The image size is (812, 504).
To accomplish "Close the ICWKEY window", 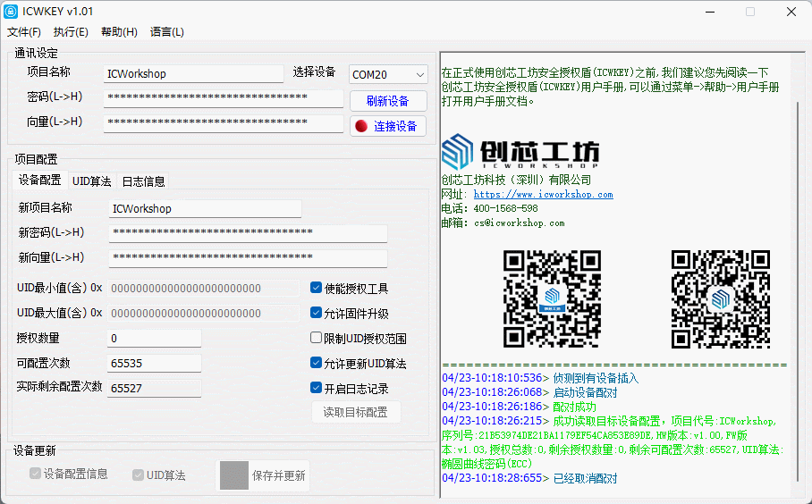I will [x=791, y=12].
